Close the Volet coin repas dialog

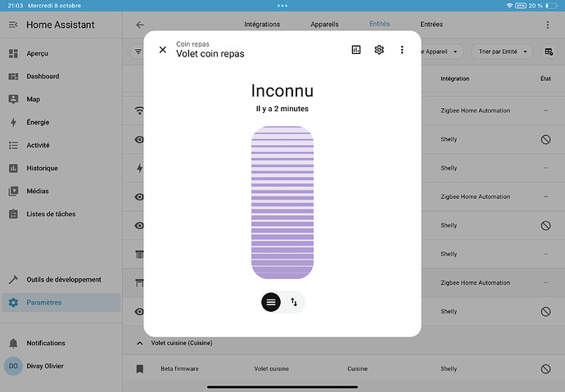point(163,50)
